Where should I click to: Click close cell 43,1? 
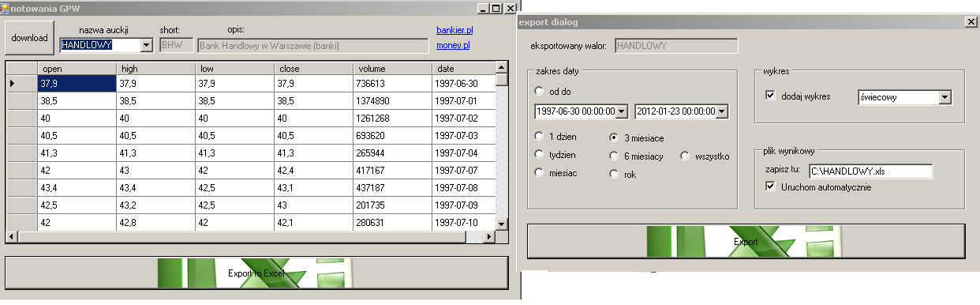click(313, 188)
